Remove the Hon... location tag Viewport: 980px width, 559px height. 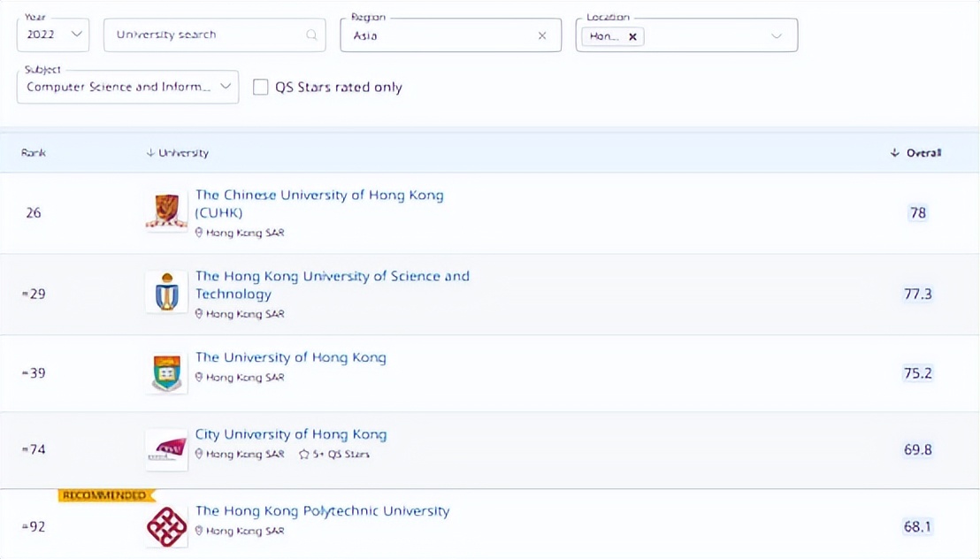coord(632,36)
